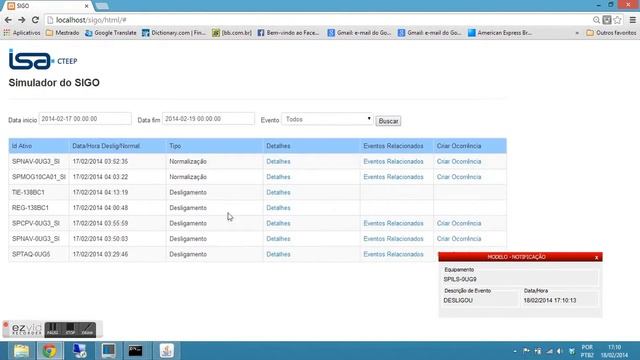Open the Outros favoritos folder
This screenshot has height=360, width=640.
click(611, 33)
